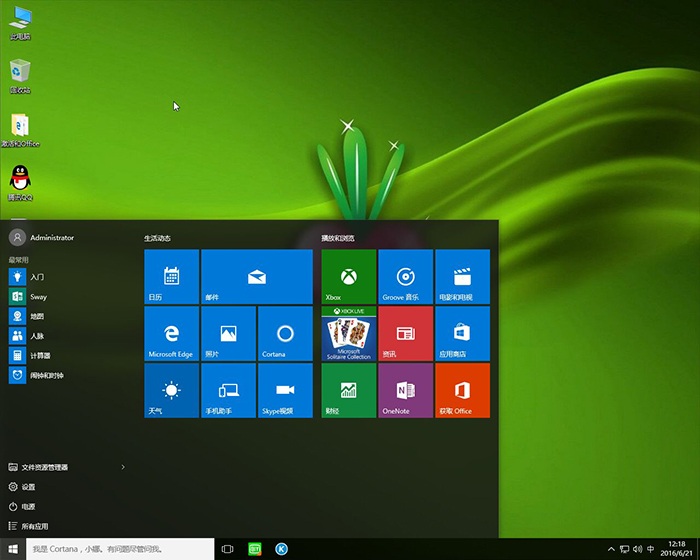Click the 获取 Office tile
The width and height of the screenshot is (700, 560).
462,390
